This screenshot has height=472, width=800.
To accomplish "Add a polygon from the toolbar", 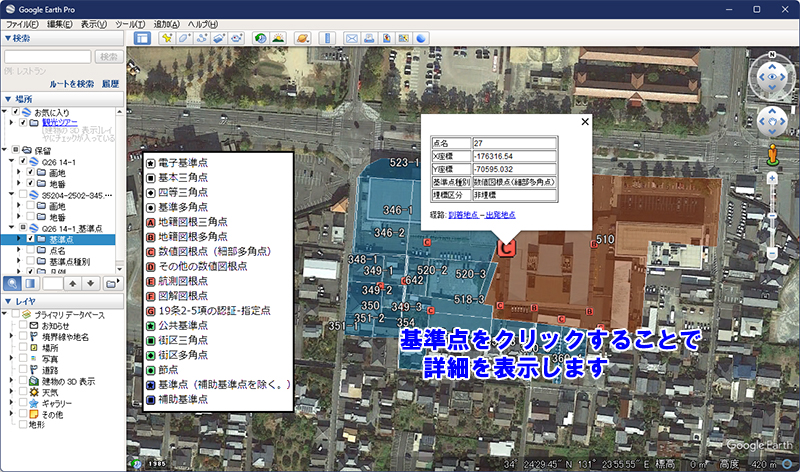I will point(184,38).
